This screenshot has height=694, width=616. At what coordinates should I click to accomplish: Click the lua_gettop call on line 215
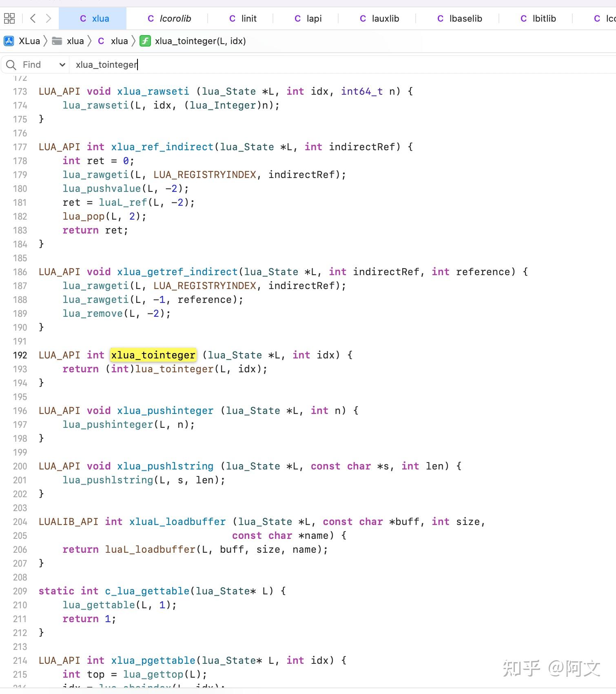[153, 674]
